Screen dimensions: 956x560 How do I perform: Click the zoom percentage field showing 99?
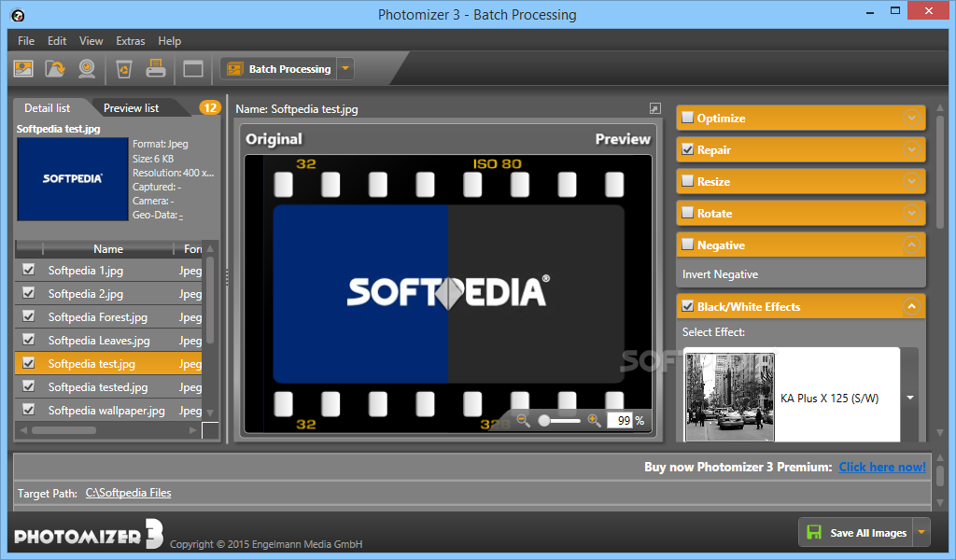[x=621, y=420]
